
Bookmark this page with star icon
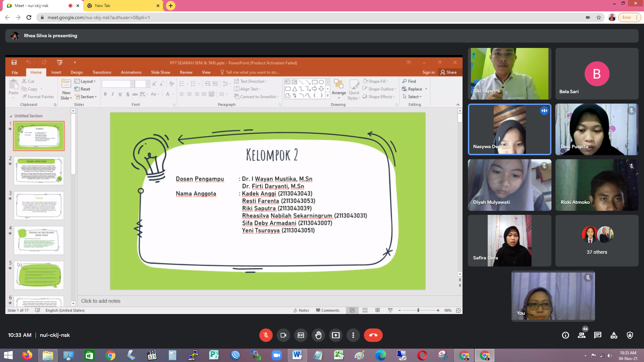pyautogui.click(x=599, y=17)
